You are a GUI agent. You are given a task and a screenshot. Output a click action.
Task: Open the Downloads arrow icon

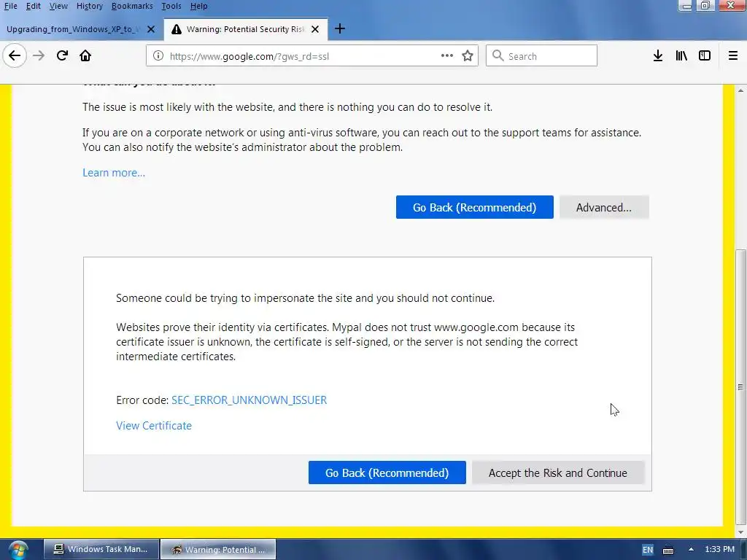click(x=658, y=55)
